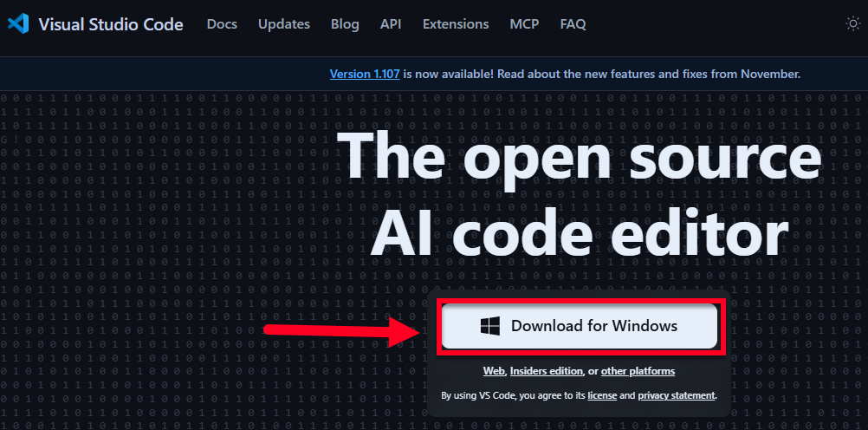Screen dimensions: 868x430
Task: Visit the FAQ page
Action: [573, 24]
